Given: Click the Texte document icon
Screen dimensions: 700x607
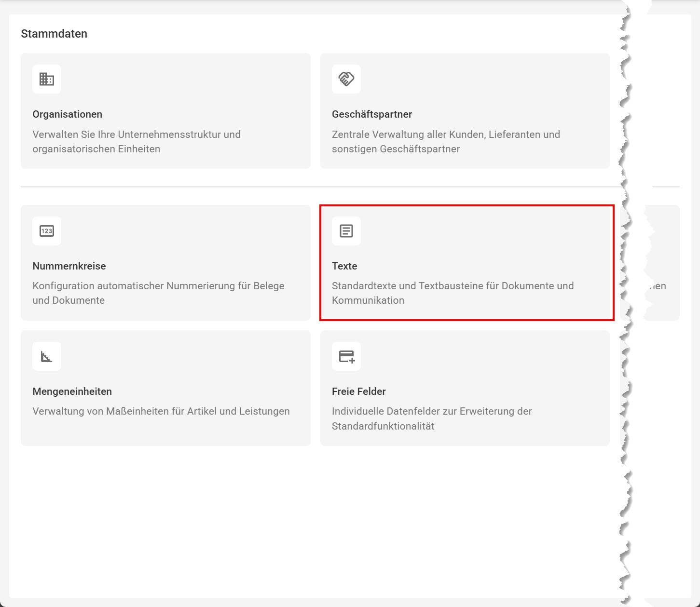Looking at the screenshot, I should coord(346,231).
